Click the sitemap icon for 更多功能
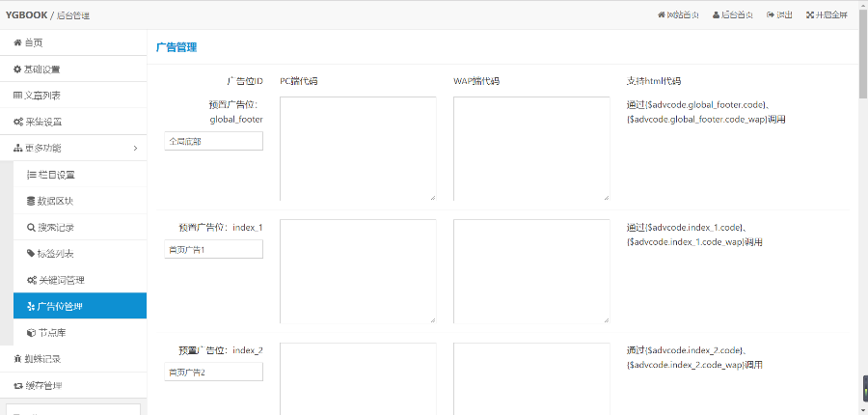Image resolution: width=868 pixels, height=415 pixels. pyautogui.click(x=17, y=148)
